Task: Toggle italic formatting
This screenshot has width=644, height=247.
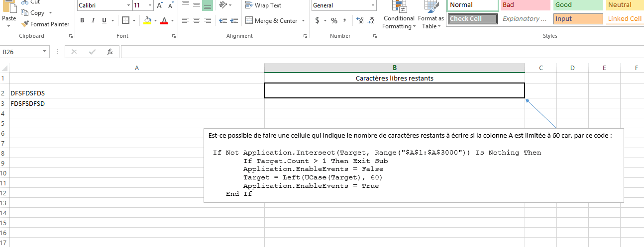Action: (x=93, y=21)
